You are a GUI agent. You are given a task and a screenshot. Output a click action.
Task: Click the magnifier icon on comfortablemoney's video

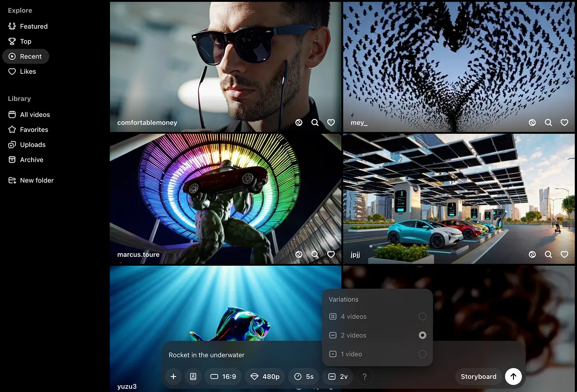[x=315, y=123]
